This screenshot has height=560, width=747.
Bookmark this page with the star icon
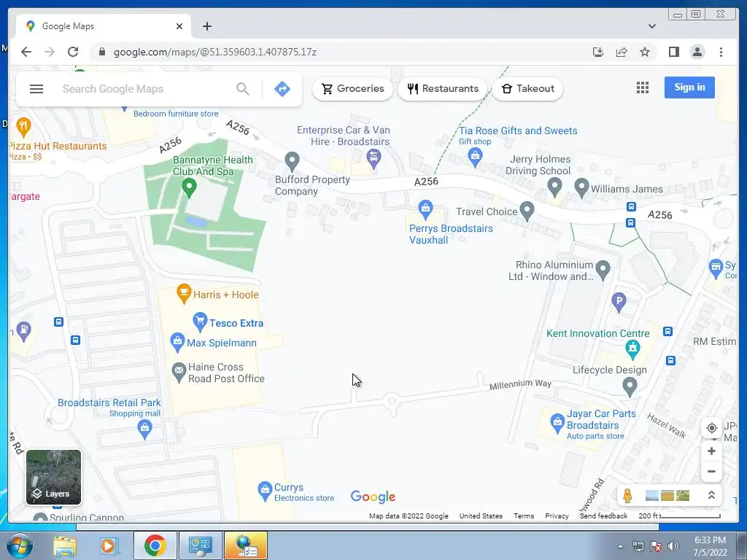pos(645,52)
